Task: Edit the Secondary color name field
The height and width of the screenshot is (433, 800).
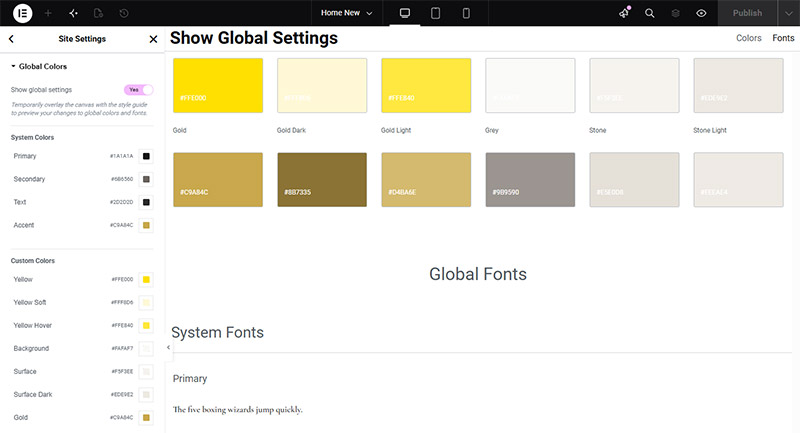Action: coord(29,179)
